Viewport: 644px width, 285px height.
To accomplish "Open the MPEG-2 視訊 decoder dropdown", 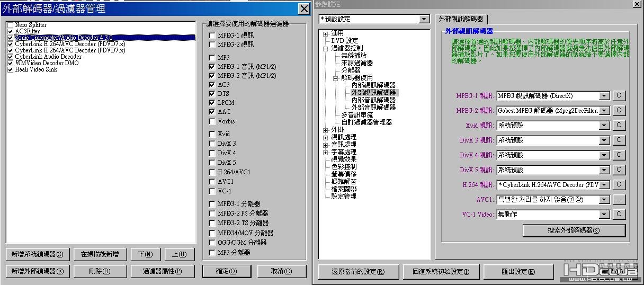I will (x=604, y=111).
